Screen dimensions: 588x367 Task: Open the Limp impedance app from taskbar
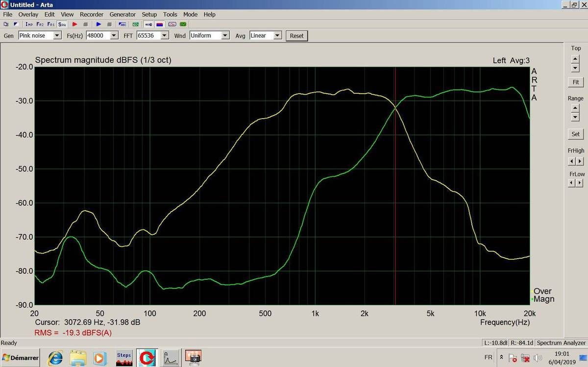[170, 358]
